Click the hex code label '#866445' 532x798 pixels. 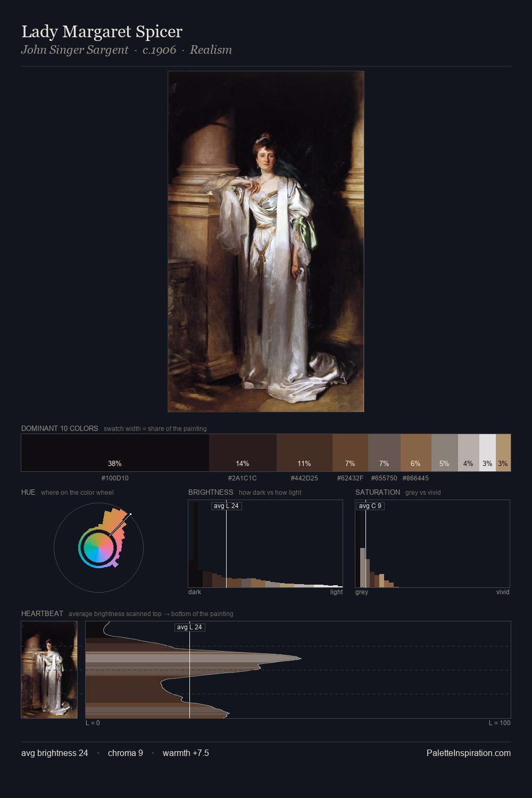415,478
